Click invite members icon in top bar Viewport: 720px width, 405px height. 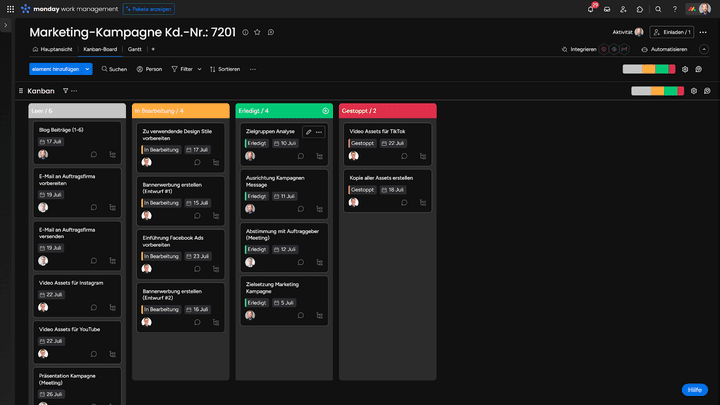623,9
